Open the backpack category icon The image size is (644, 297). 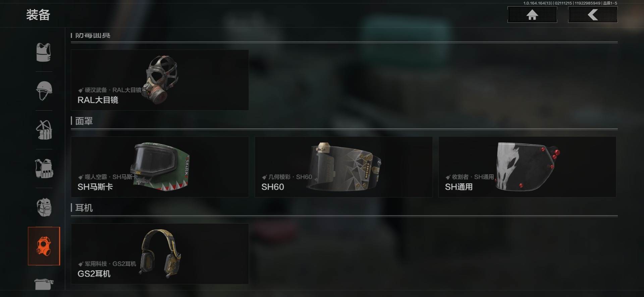44,207
